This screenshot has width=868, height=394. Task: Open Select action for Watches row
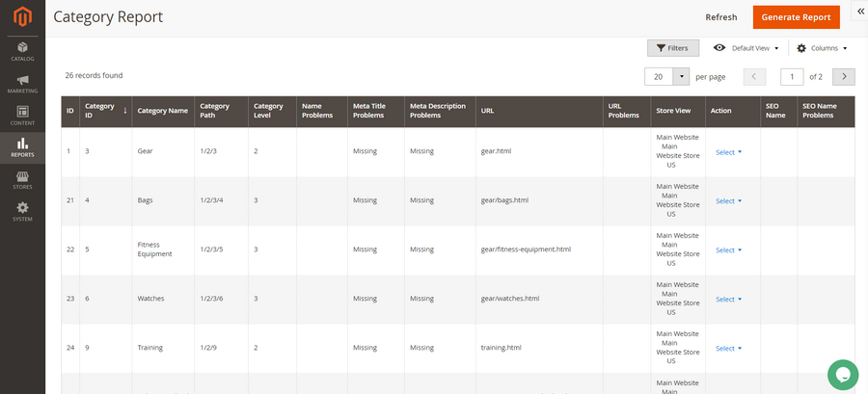pyautogui.click(x=728, y=299)
